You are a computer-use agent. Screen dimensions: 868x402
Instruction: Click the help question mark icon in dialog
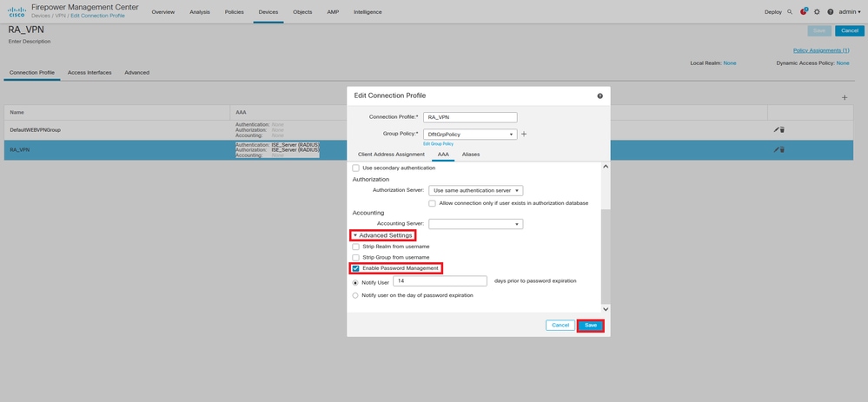pos(600,96)
